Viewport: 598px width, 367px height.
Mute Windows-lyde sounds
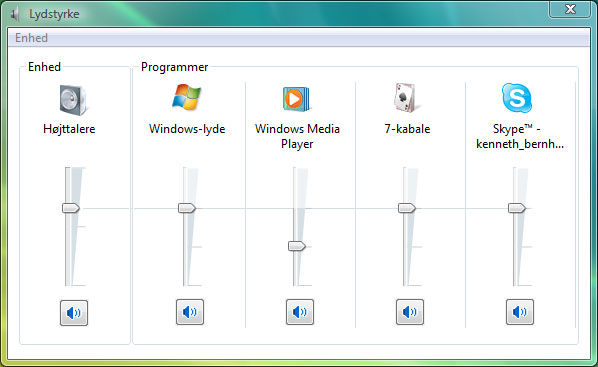[190, 312]
